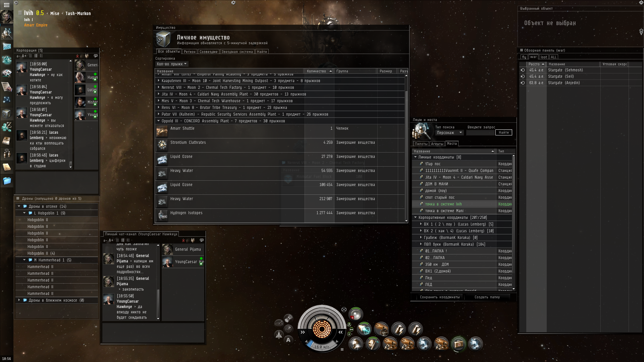Open the search type Персонаж dropdown

[x=449, y=133]
